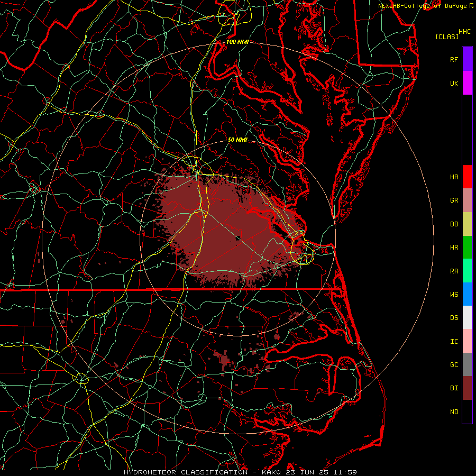Click the UK legend label
The height and width of the screenshot is (476, 476).
click(x=454, y=83)
